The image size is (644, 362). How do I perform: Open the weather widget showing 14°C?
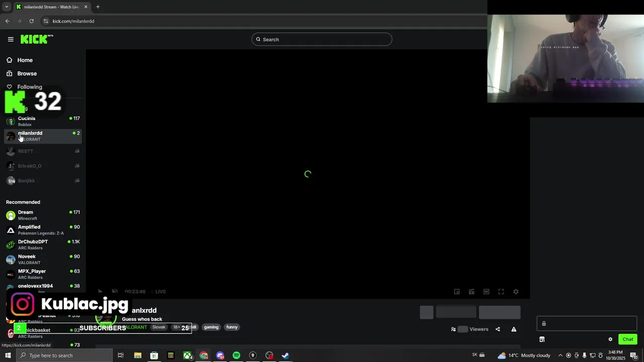point(524,355)
